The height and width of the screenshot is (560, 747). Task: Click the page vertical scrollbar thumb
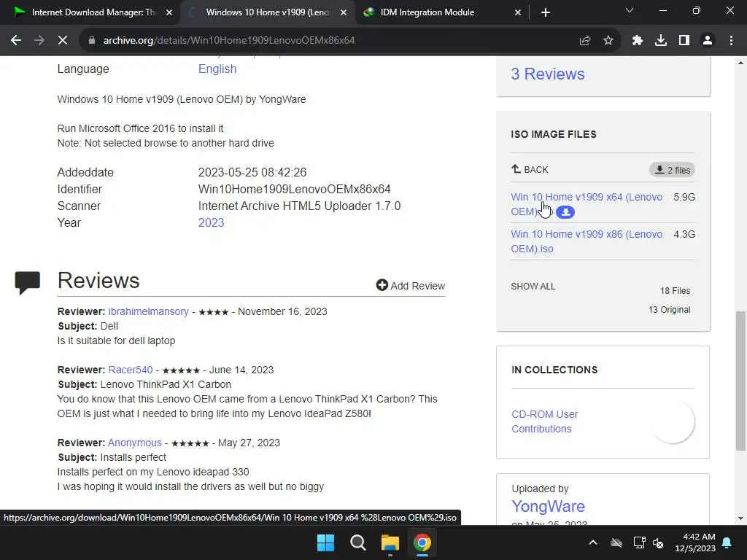coord(740,381)
